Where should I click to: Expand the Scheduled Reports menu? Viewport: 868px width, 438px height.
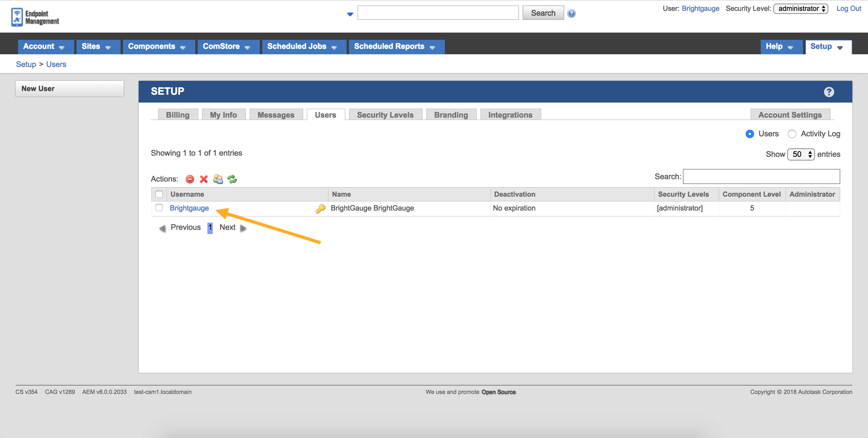click(397, 46)
